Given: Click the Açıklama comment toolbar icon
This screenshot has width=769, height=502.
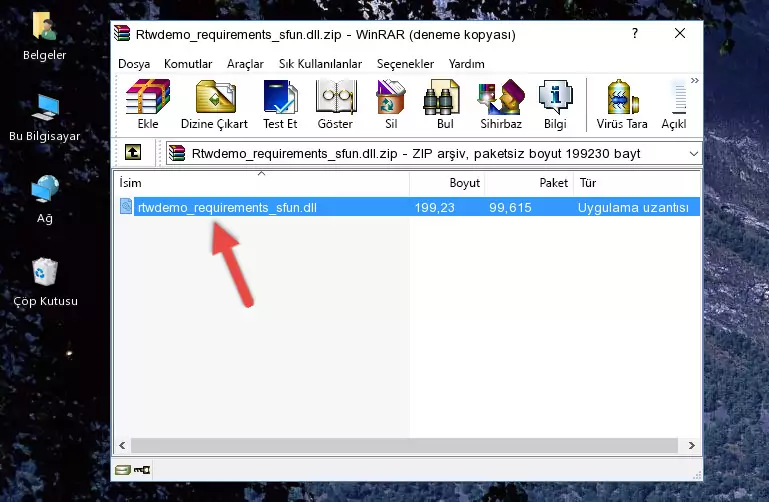Looking at the screenshot, I should [674, 104].
